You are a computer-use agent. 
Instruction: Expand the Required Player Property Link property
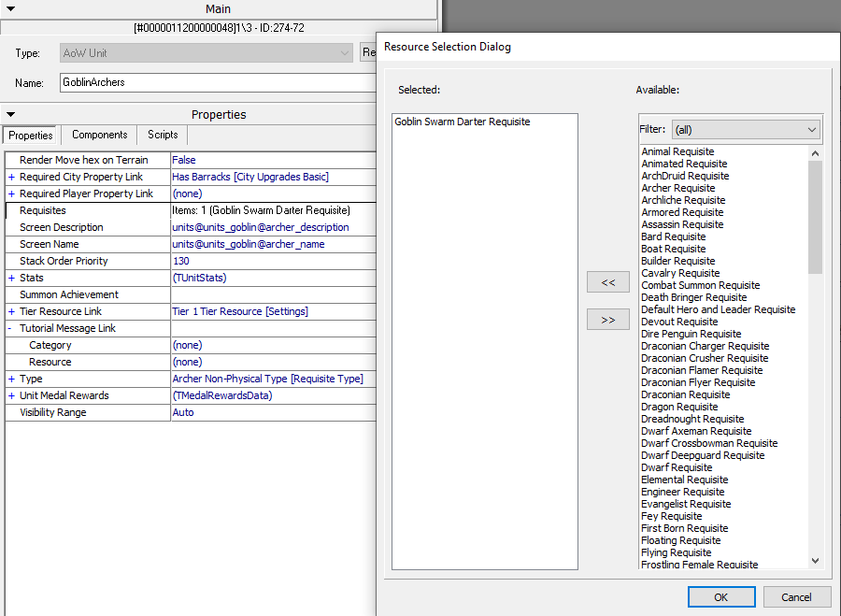tap(12, 193)
